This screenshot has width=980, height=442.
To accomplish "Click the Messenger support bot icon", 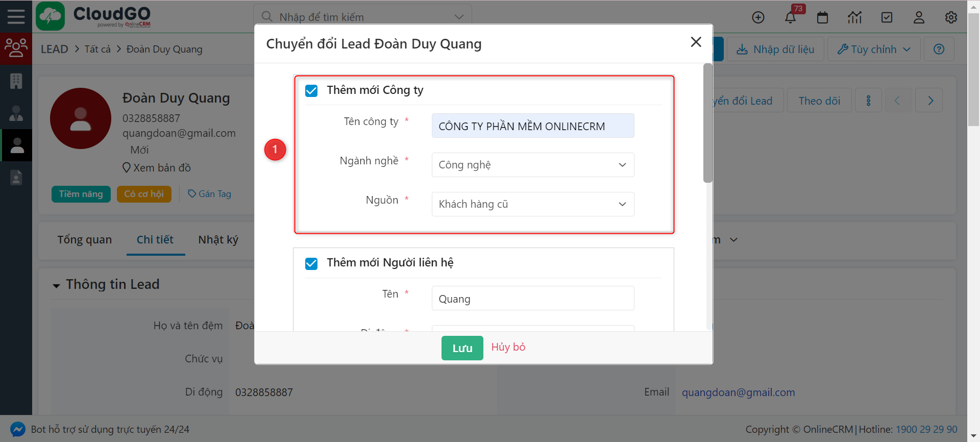I will pyautogui.click(x=18, y=429).
